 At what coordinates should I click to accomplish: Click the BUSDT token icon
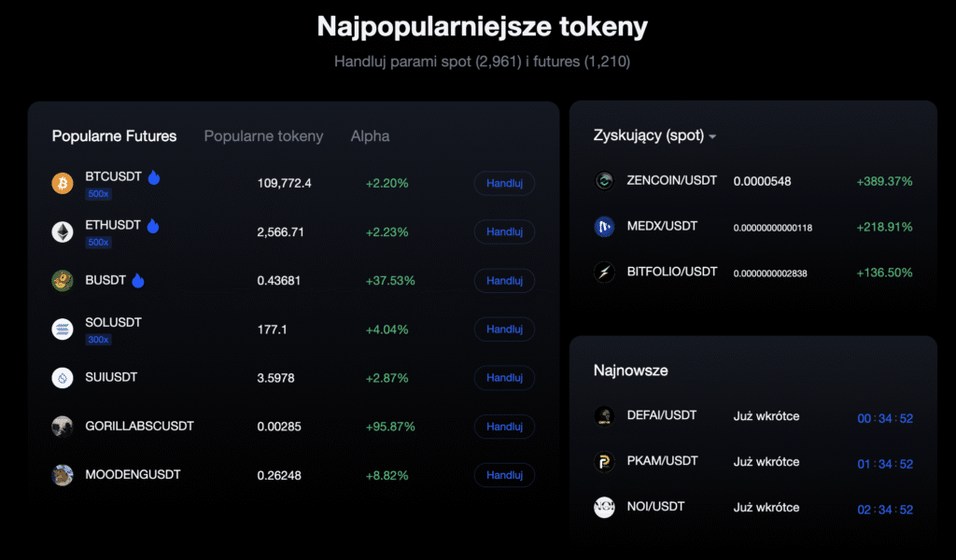63,280
